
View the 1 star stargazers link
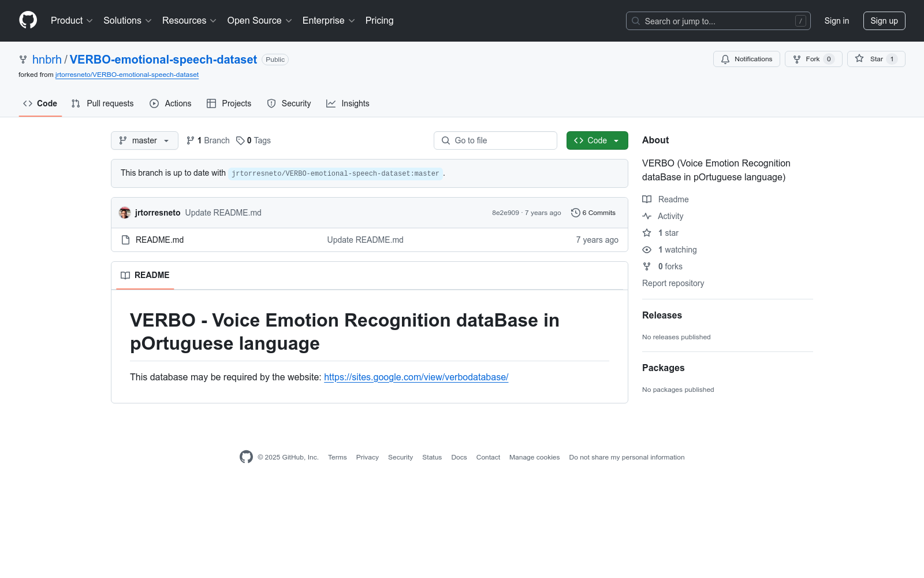click(x=661, y=233)
